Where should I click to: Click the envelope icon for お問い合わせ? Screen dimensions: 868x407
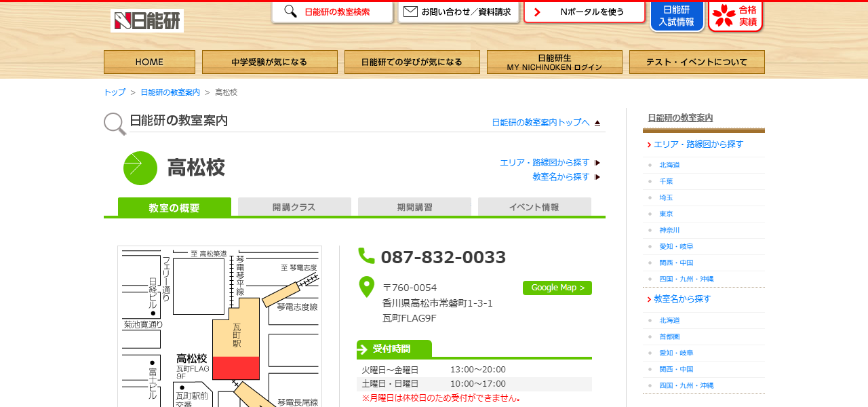pyautogui.click(x=410, y=12)
